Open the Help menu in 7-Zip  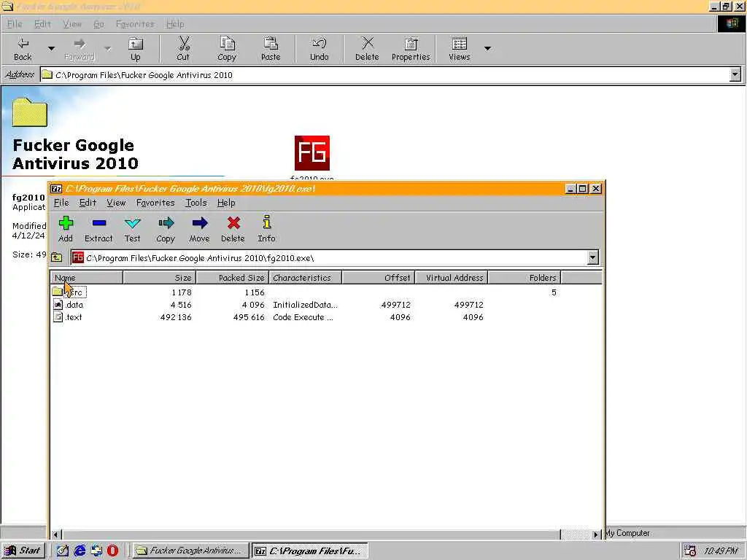226,203
